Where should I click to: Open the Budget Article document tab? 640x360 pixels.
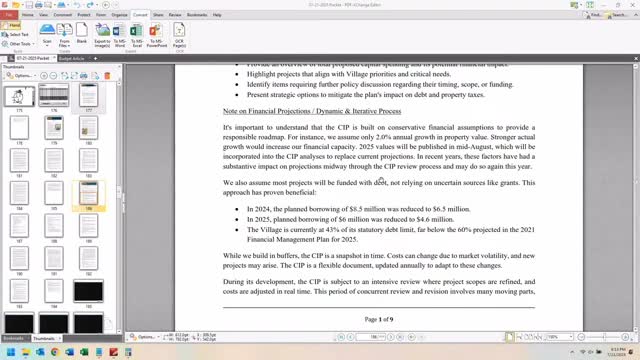(71, 58)
